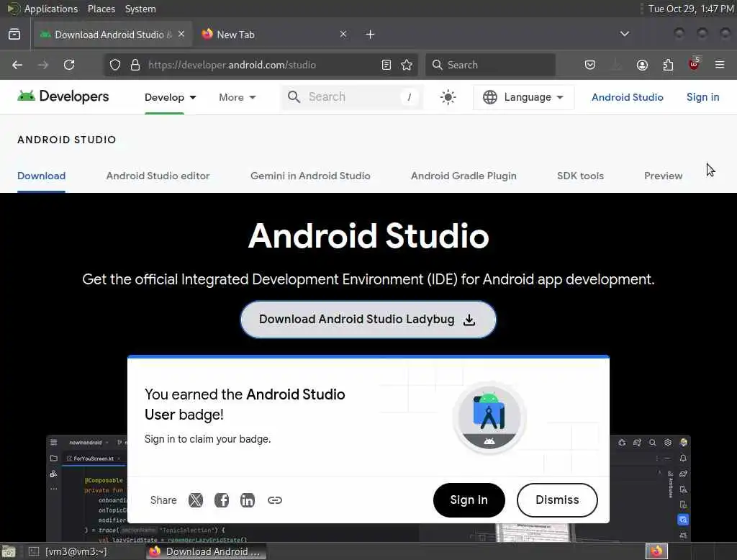Open Firefox View tab list icon

14,35
